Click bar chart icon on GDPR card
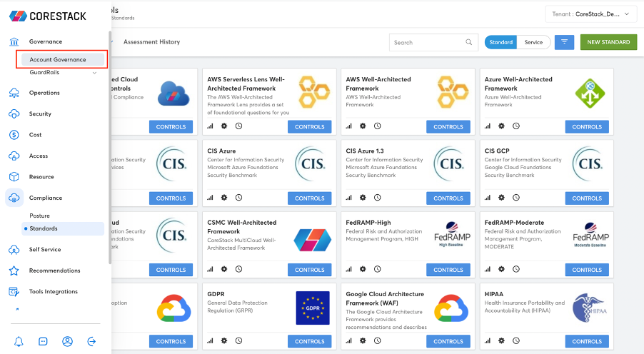 coord(211,341)
